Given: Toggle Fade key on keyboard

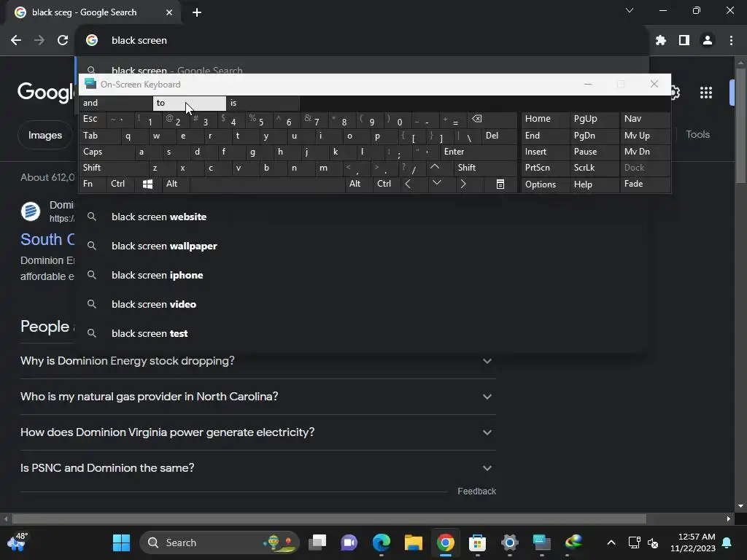Looking at the screenshot, I should pyautogui.click(x=645, y=184).
